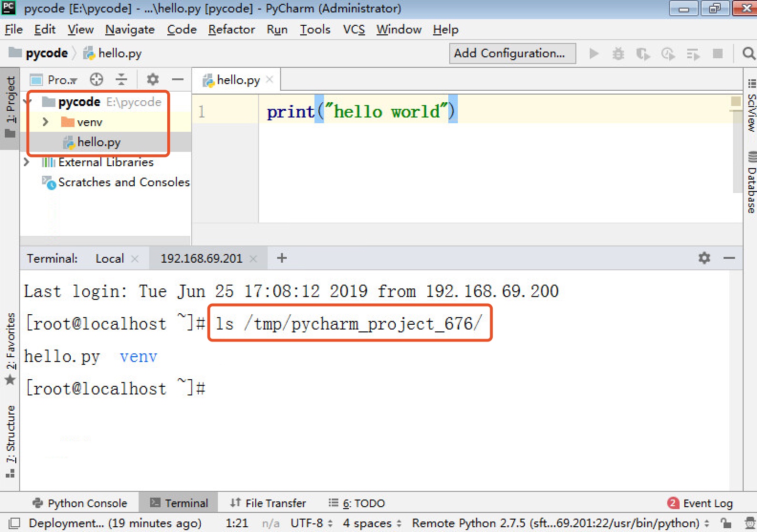The width and height of the screenshot is (757, 532).
Task: Toggle the 2: Favorites side panel
Action: (10, 350)
